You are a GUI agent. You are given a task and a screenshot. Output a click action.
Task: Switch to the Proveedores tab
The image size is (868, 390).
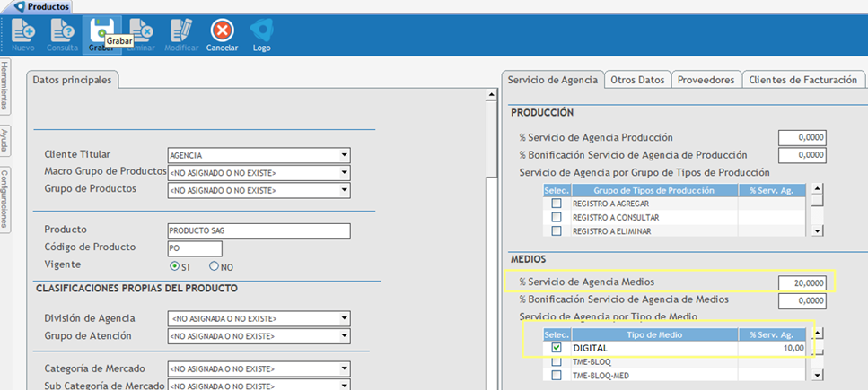pos(706,80)
